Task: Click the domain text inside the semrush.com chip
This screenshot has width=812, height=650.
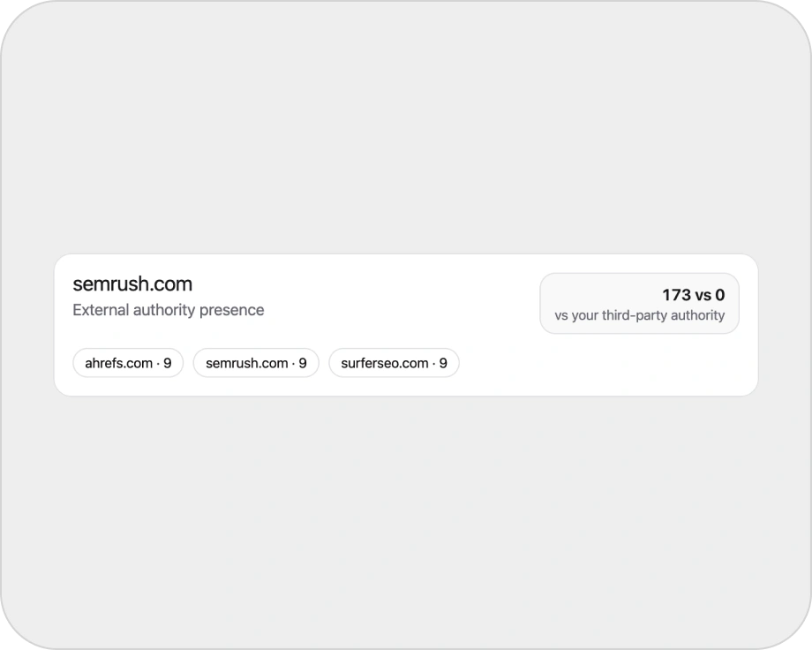Action: point(245,362)
